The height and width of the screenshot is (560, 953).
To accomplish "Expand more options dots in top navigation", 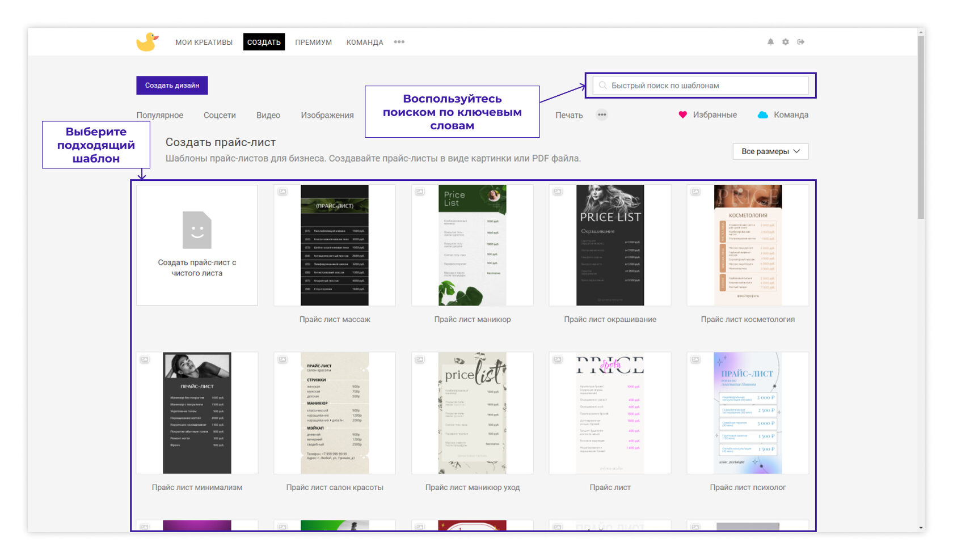I will click(399, 42).
